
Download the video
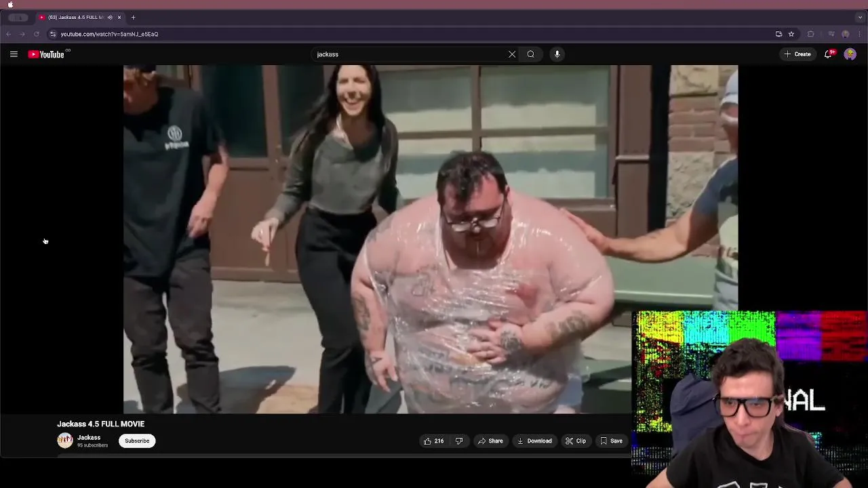534,441
